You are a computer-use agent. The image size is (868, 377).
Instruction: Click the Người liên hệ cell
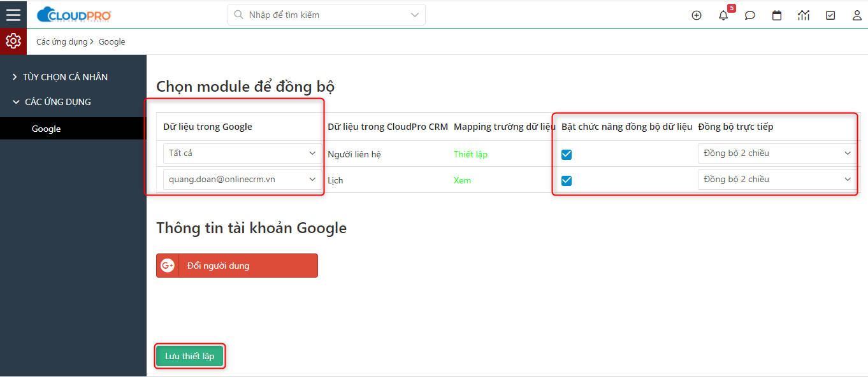point(354,154)
